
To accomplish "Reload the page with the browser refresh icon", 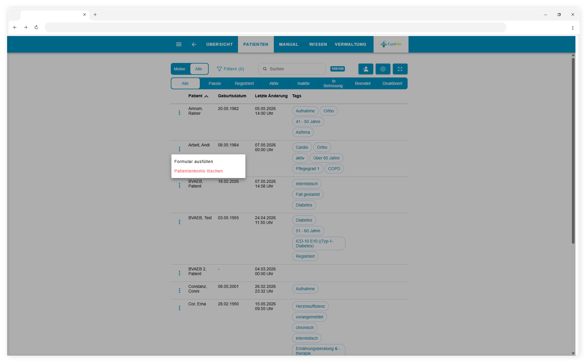I will click(x=36, y=27).
